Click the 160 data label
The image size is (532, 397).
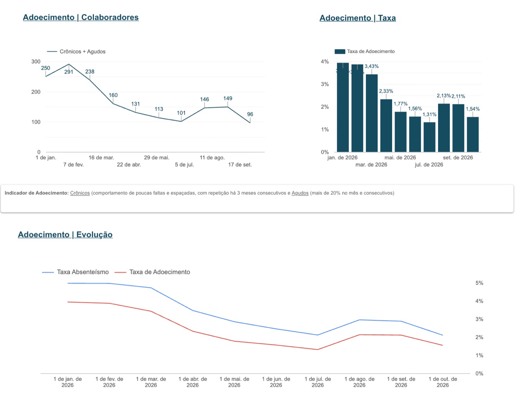(x=113, y=95)
